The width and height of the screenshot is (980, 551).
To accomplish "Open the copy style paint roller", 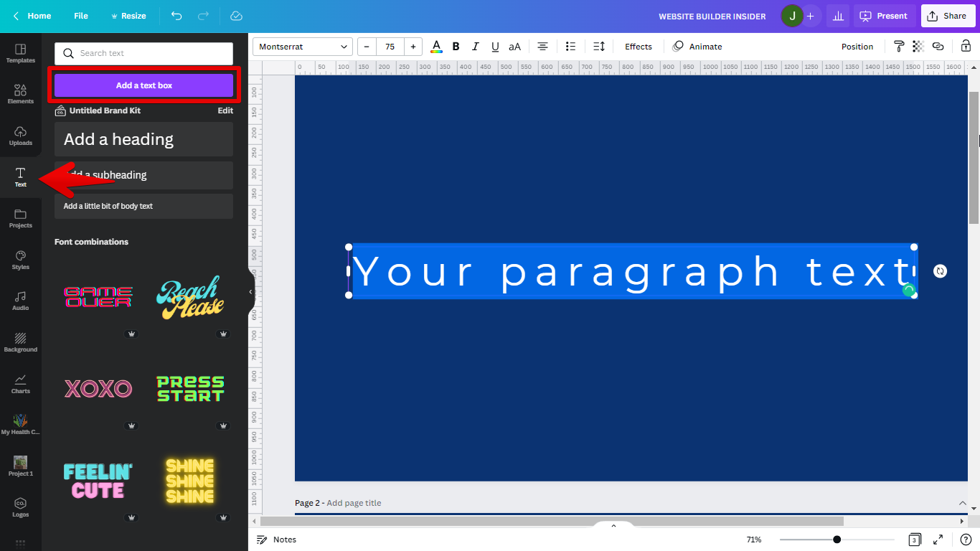I will pyautogui.click(x=899, y=47).
